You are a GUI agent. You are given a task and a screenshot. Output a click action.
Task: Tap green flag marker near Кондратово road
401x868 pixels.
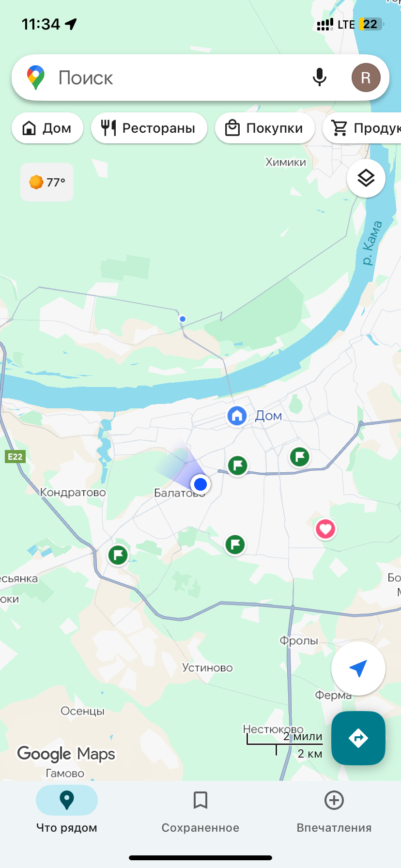pyautogui.click(x=118, y=555)
